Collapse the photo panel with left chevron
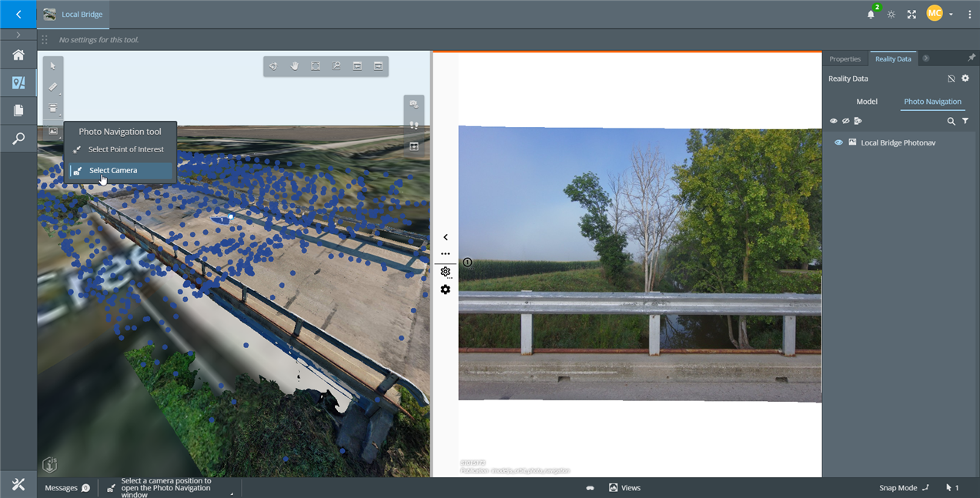Image resolution: width=980 pixels, height=498 pixels. (x=445, y=238)
